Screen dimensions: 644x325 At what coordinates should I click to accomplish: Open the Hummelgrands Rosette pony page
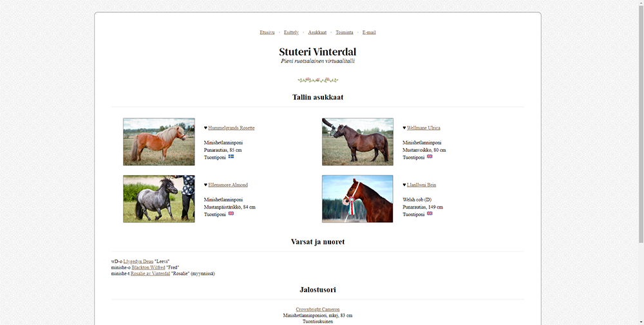(x=231, y=128)
